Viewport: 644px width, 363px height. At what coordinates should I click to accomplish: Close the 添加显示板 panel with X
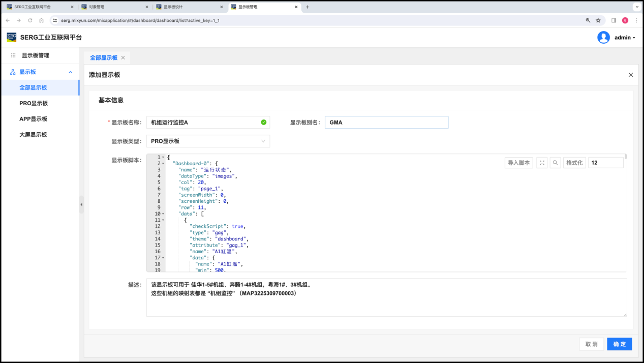pos(631,75)
